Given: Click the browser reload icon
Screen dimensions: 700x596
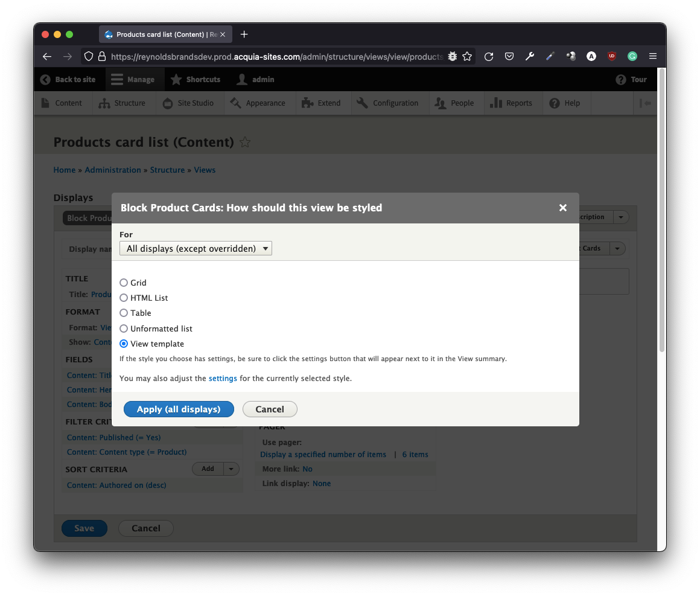Looking at the screenshot, I should coord(489,56).
